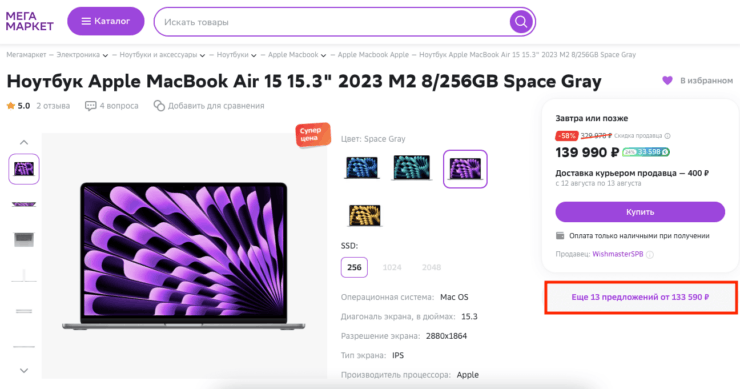The width and height of the screenshot is (740, 389).
Task: Open the WishmasterSPB seller link
Action: [618, 254]
